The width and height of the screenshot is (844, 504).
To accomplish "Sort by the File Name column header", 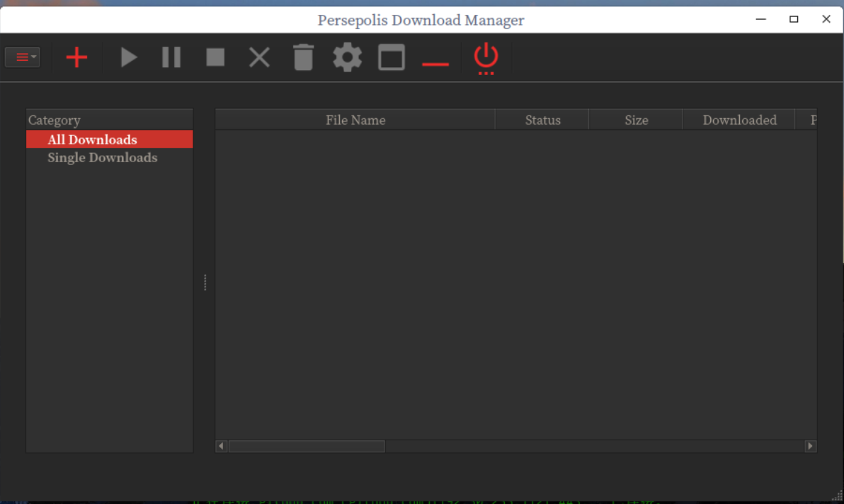I will (355, 120).
